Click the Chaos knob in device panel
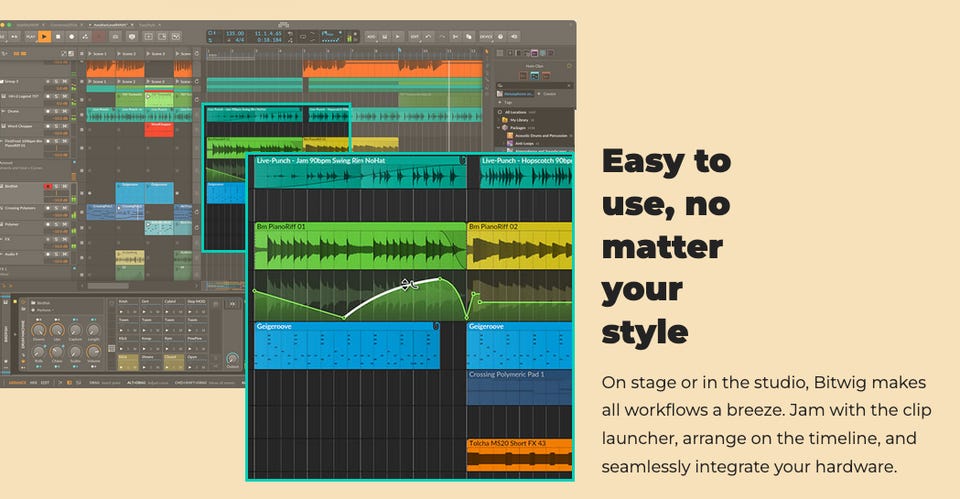960x499 pixels. coord(57,351)
